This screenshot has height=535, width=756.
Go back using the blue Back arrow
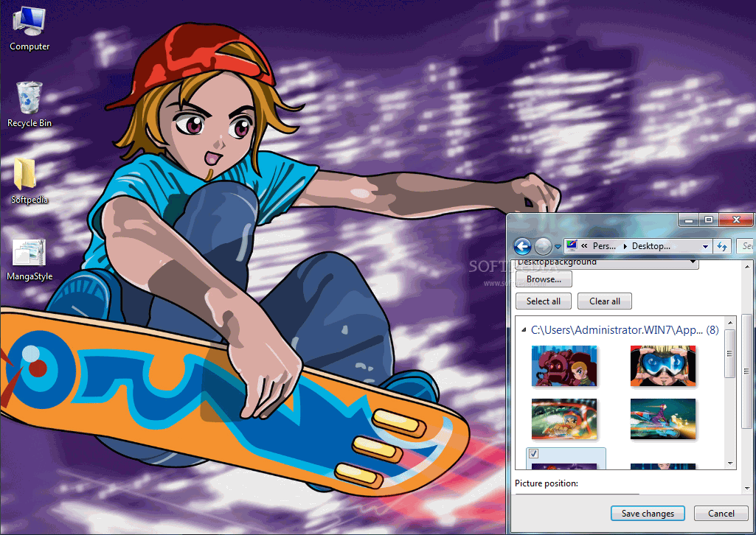click(522, 246)
